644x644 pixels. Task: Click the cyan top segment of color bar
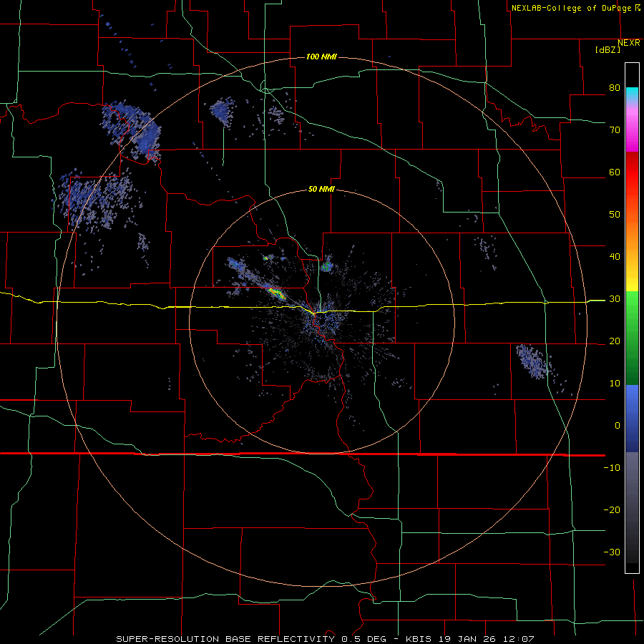coord(632,94)
